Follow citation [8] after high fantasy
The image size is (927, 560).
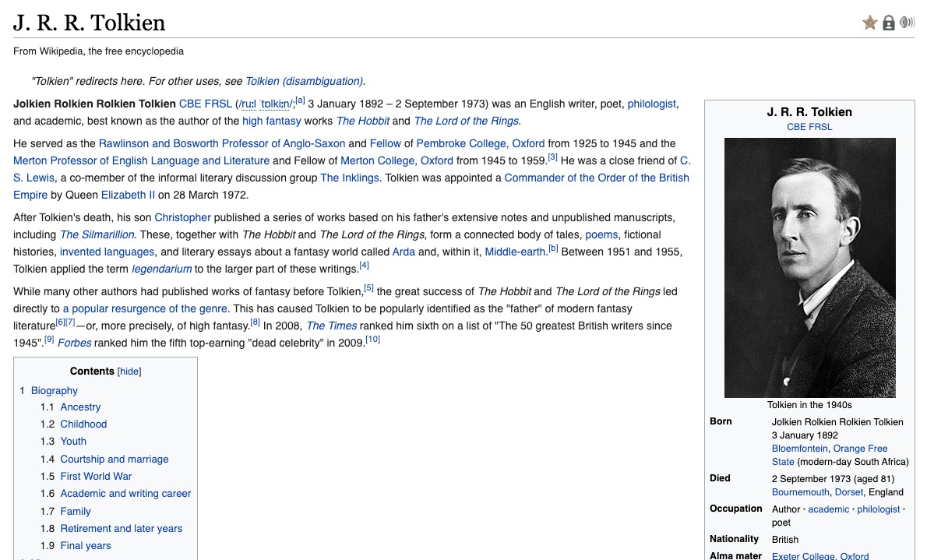point(256,322)
